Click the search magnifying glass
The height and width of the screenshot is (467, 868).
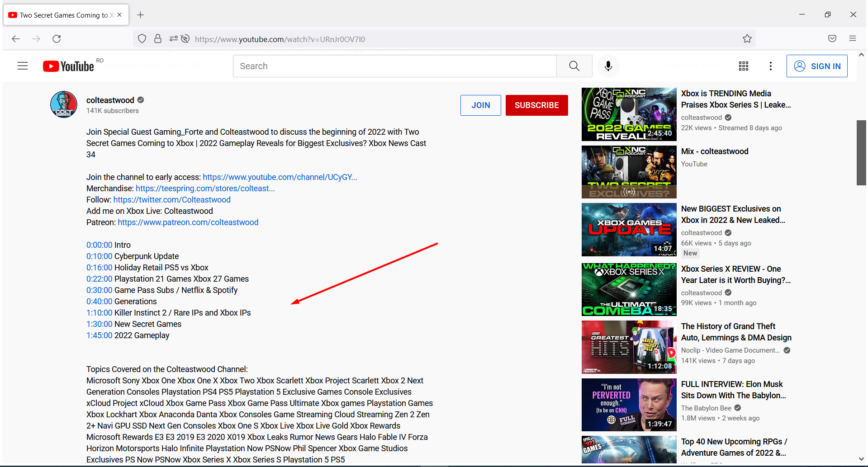574,66
